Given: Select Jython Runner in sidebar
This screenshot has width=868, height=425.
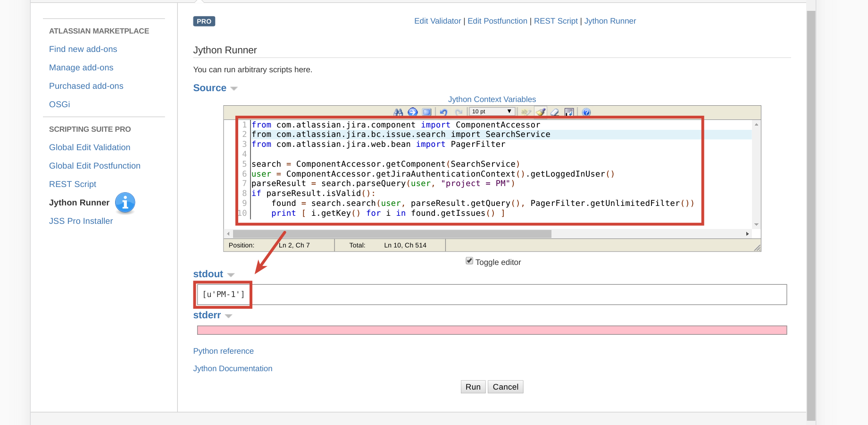Looking at the screenshot, I should pyautogui.click(x=79, y=203).
